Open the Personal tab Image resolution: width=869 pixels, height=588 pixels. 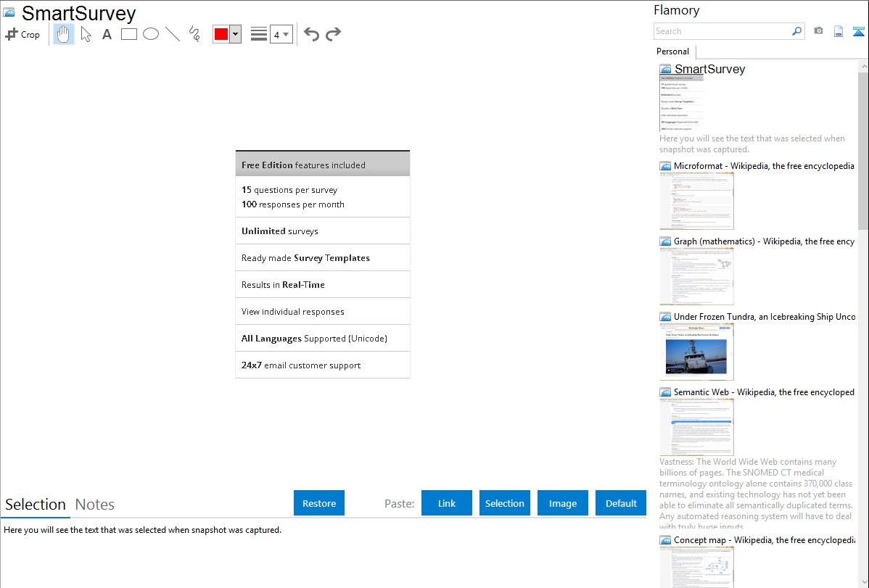(x=673, y=51)
